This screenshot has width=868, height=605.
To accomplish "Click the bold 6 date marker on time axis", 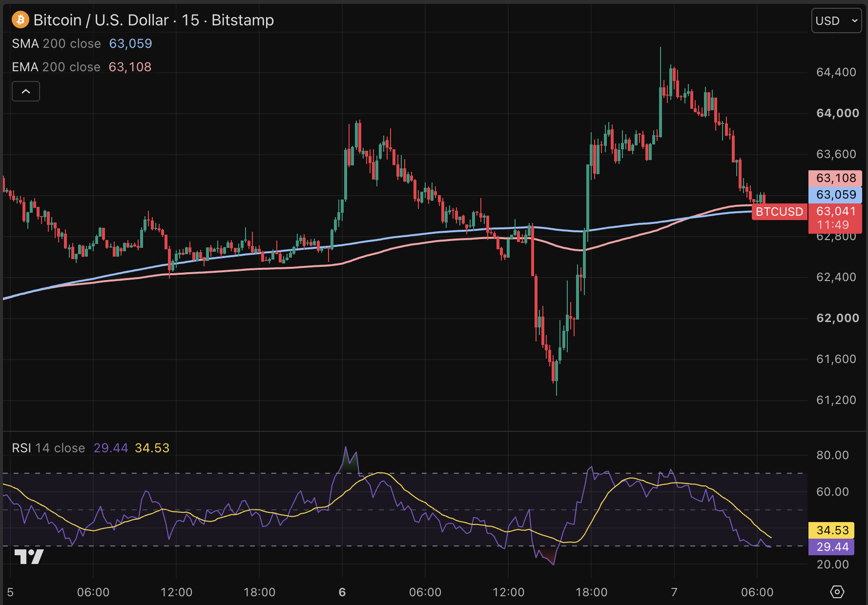I will tap(342, 592).
